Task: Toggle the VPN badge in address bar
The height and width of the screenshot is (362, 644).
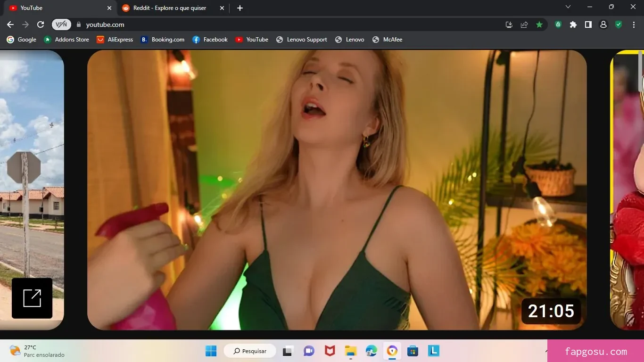Action: coord(61,25)
